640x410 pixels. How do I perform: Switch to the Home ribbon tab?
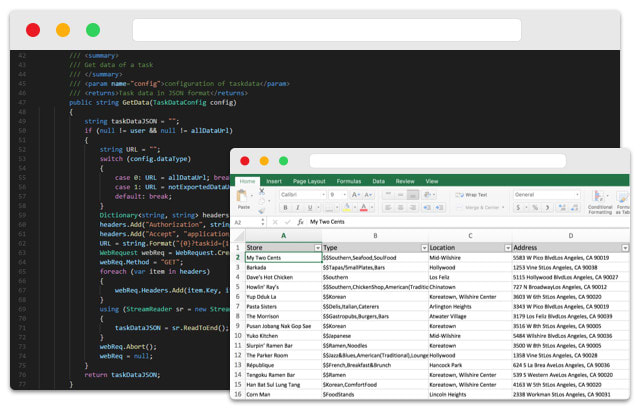[x=247, y=182]
